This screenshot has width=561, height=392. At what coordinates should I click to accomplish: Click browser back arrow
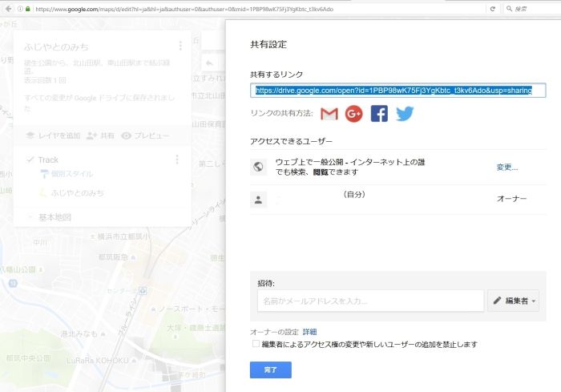pyautogui.click(x=9, y=9)
